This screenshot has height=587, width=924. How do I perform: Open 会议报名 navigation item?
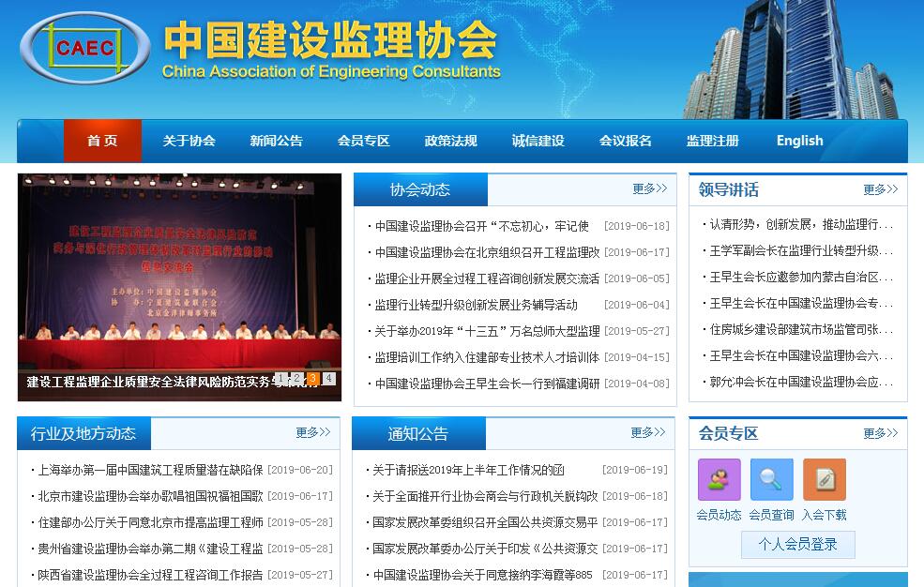(626, 141)
